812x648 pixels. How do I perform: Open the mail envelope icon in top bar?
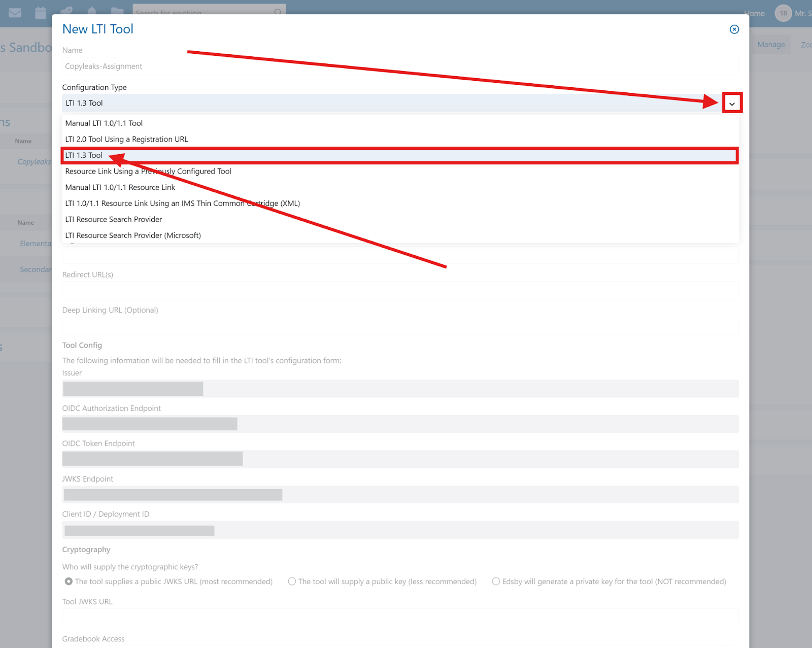click(x=15, y=13)
